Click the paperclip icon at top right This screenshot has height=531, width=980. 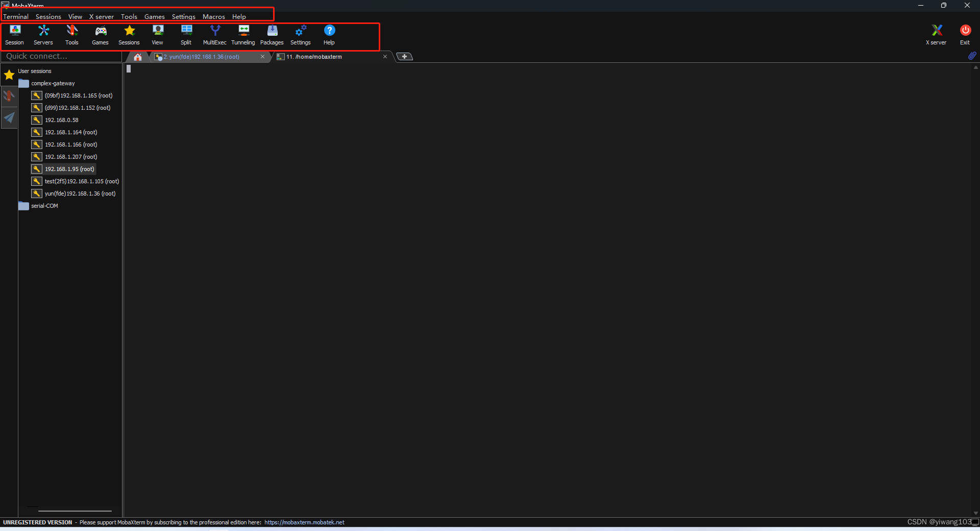pos(972,56)
